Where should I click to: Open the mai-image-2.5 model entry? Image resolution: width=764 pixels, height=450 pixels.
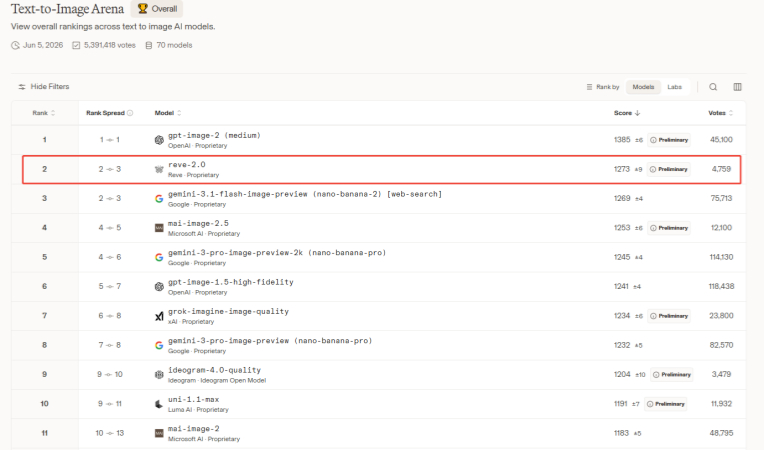click(198, 223)
